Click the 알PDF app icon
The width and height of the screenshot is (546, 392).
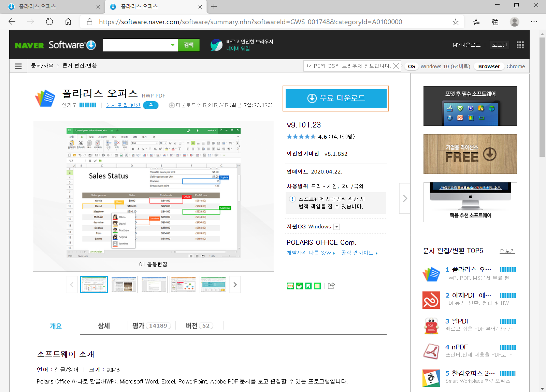pos(431,326)
